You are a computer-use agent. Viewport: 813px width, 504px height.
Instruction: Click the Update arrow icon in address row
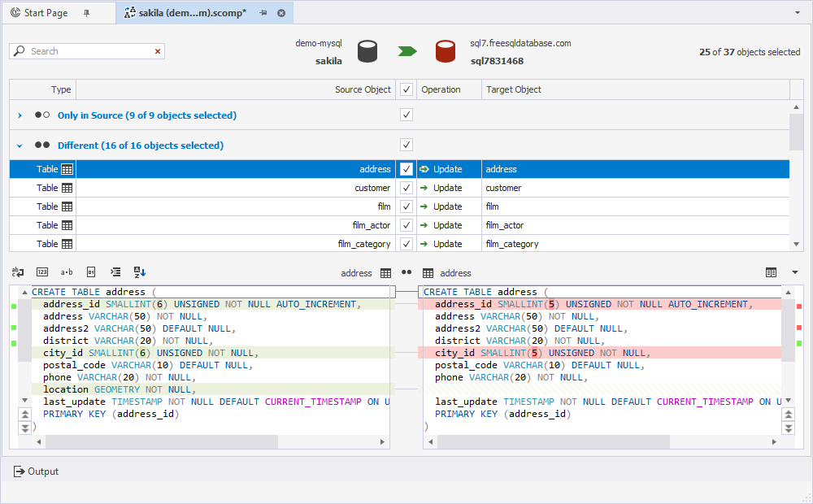424,169
